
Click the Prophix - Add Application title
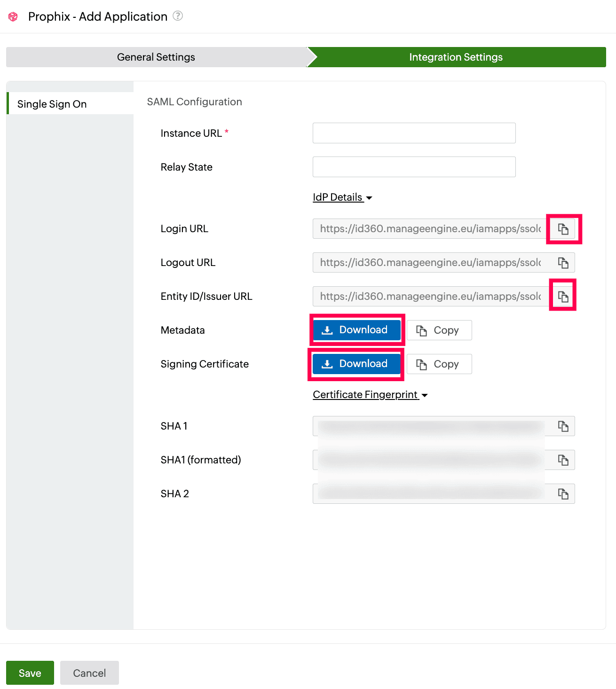coord(98,16)
